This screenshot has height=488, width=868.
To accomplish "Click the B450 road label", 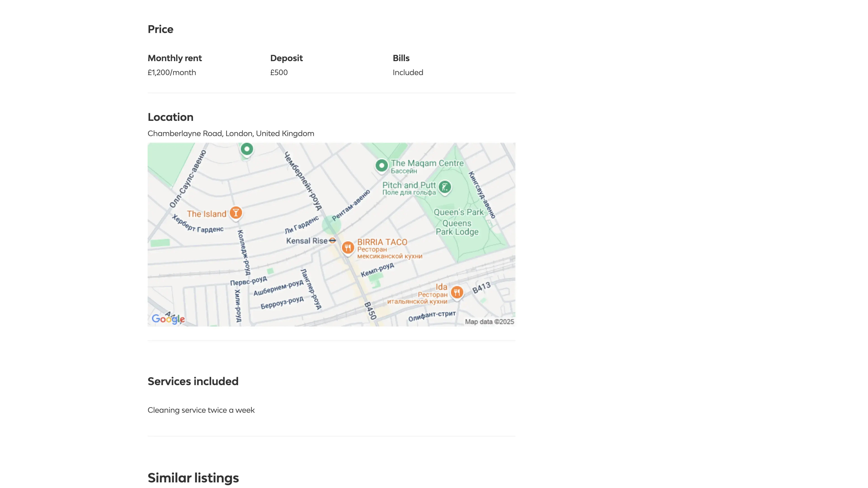I will (370, 310).
